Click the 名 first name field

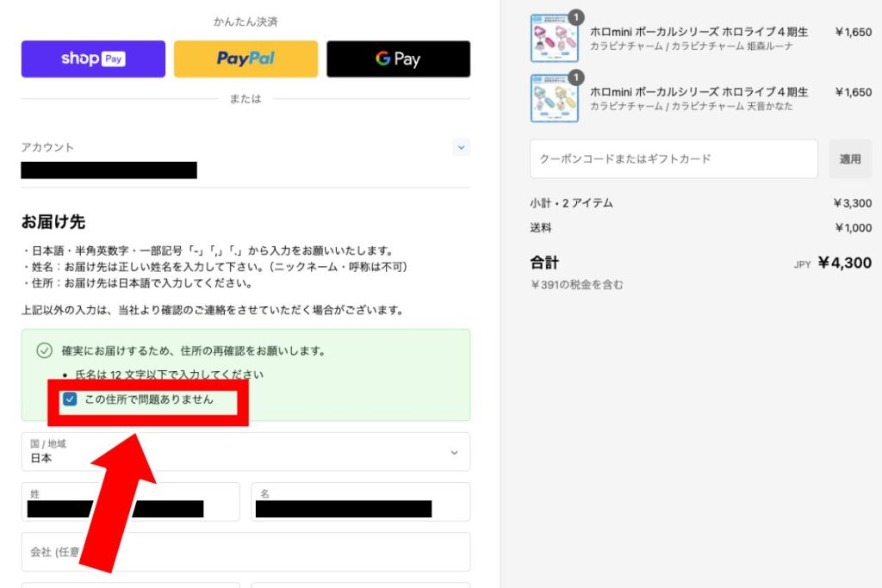click(x=360, y=502)
